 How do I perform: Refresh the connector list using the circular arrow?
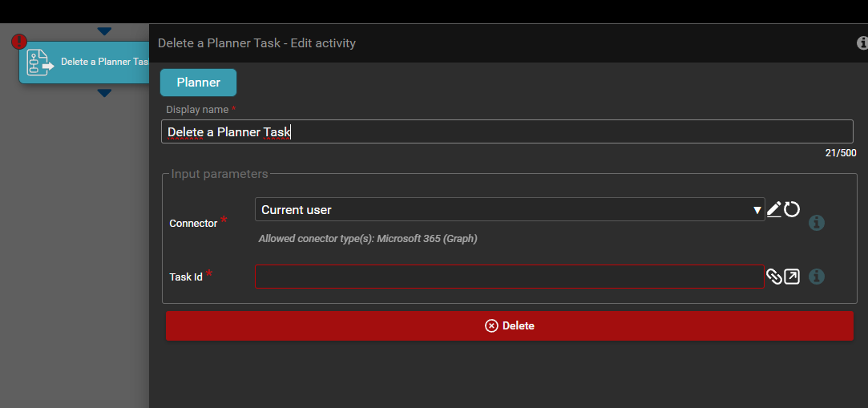coord(792,209)
